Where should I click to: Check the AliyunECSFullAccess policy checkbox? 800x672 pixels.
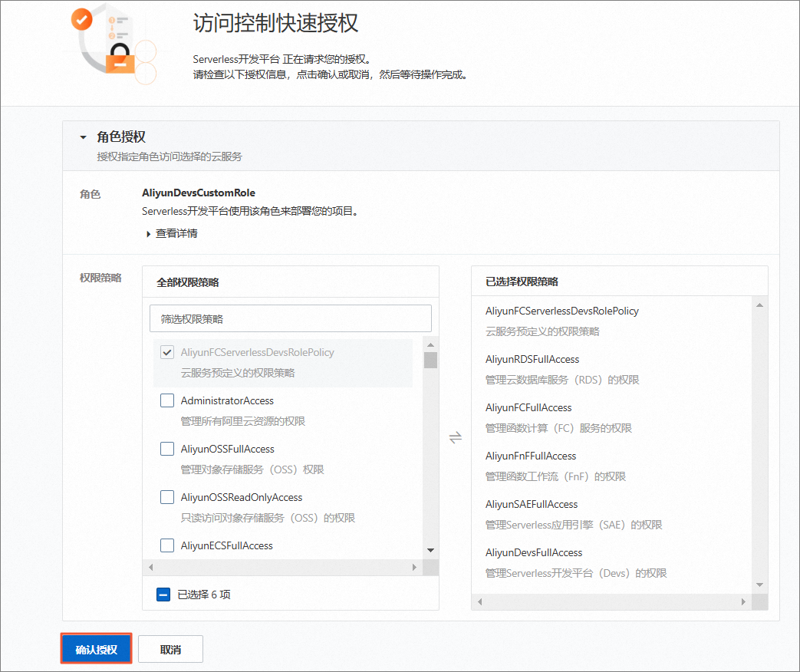point(167,545)
